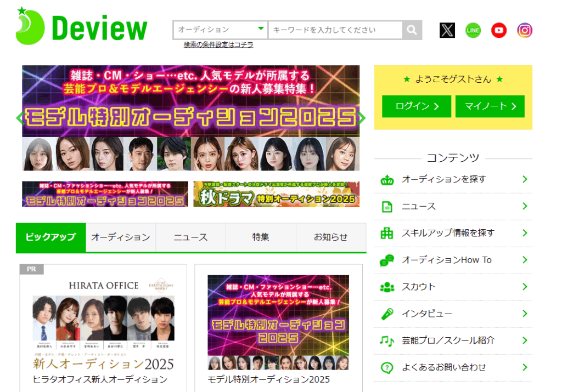Click the magnifying glass search button

click(x=412, y=30)
